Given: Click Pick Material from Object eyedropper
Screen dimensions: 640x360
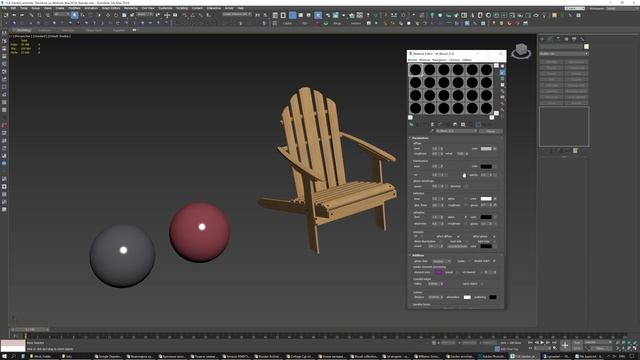Looking at the screenshot, I should (432, 131).
